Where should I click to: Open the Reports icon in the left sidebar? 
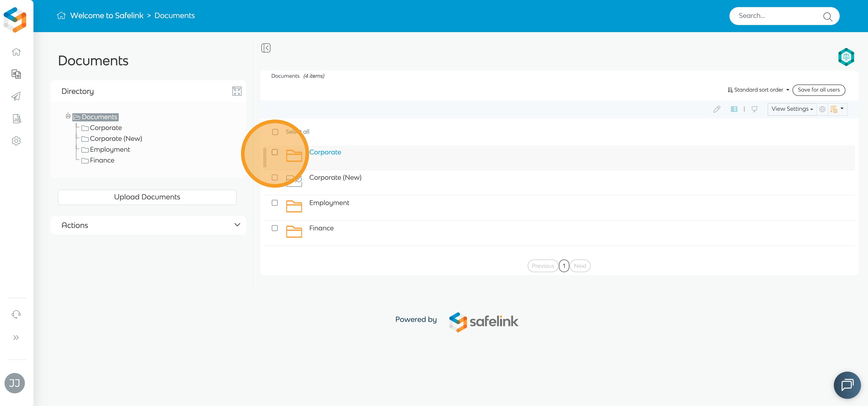(17, 119)
